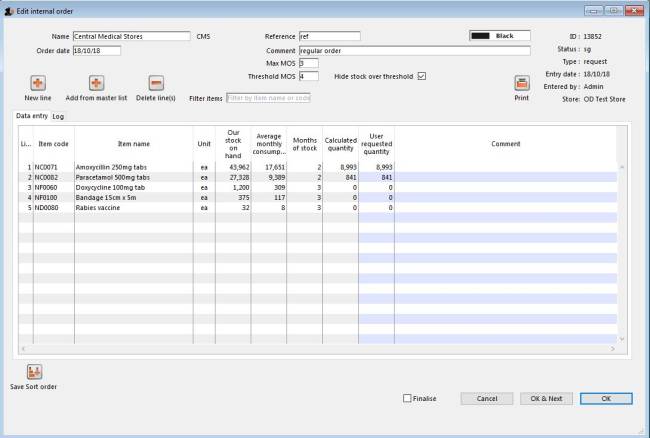This screenshot has height=438, width=650.
Task: Click the Save Sort order icon
Action: click(x=33, y=372)
